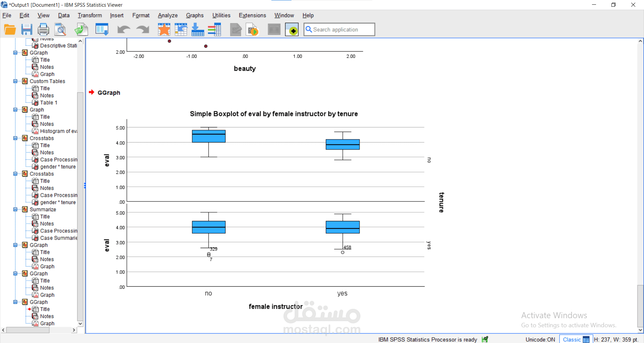Click the Undo arrow in the toolbar
Screen dimensions: 644x343
coord(123,30)
